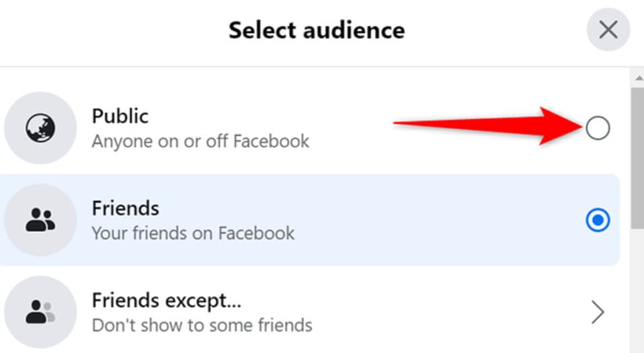Close the Select audience dialog
644x353 pixels.
click(x=608, y=30)
